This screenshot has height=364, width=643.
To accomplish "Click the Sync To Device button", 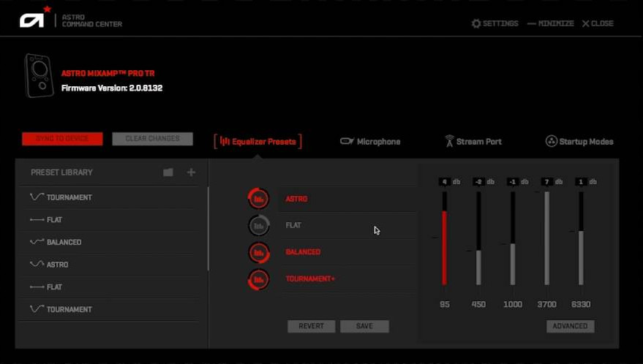I will [x=62, y=139].
